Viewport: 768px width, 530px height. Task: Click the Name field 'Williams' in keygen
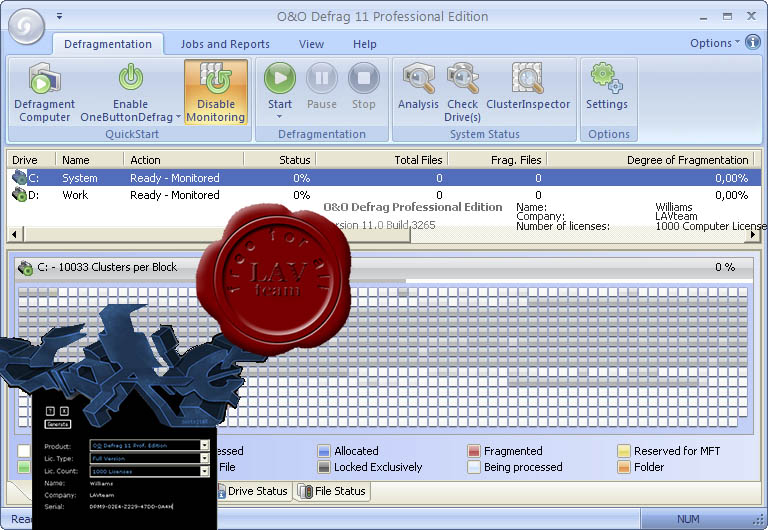(x=101, y=483)
